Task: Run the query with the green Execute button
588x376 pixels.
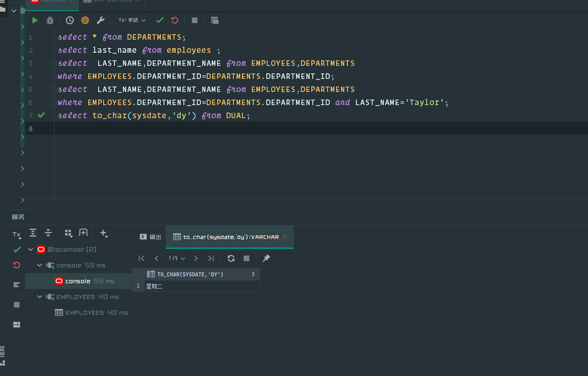Action: [x=35, y=20]
